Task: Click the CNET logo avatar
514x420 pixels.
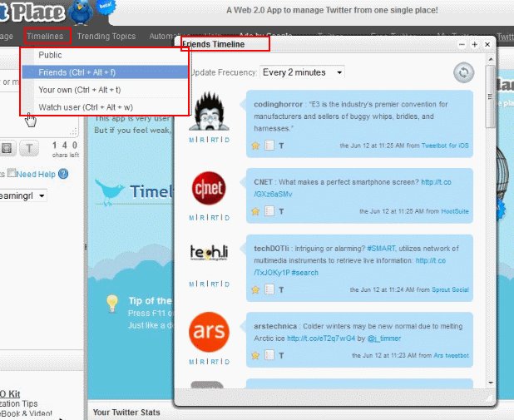Action: tap(209, 188)
